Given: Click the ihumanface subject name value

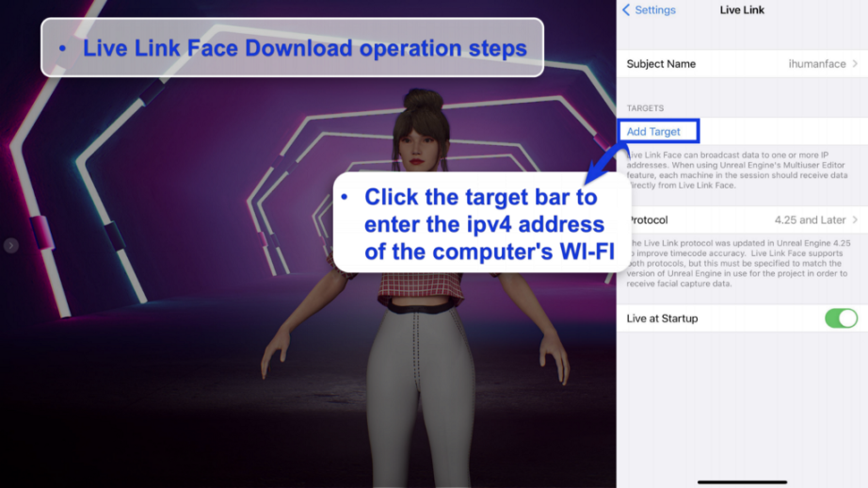Looking at the screenshot, I should click(816, 64).
